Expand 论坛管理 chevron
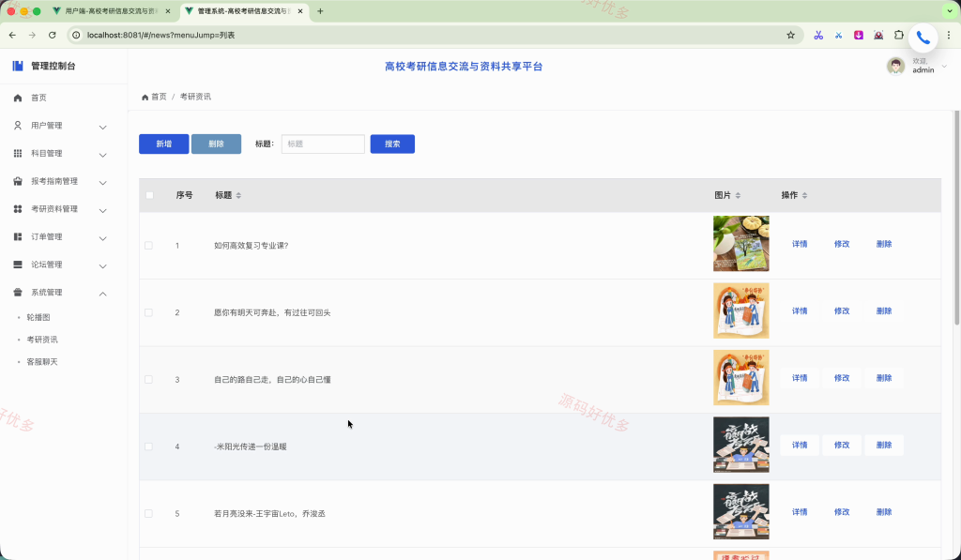This screenshot has height=560, width=961. click(103, 265)
